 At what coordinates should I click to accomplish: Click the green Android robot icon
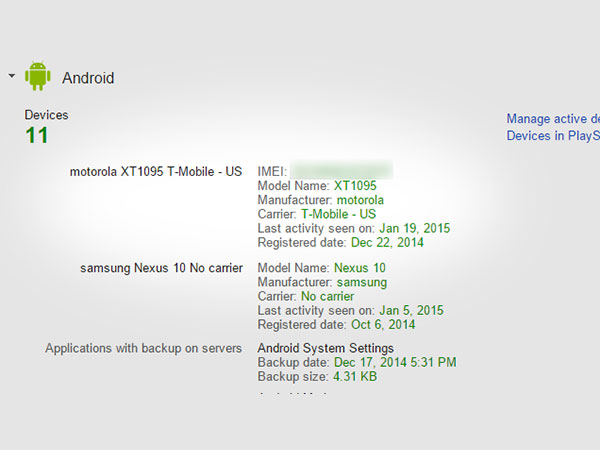coord(38,76)
